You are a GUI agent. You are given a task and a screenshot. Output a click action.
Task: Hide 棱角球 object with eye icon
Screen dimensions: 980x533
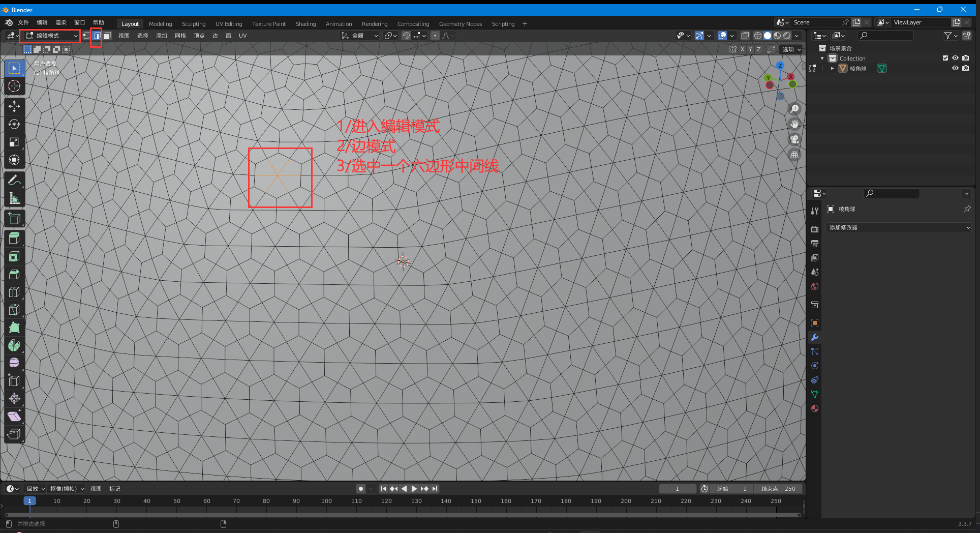pos(955,68)
